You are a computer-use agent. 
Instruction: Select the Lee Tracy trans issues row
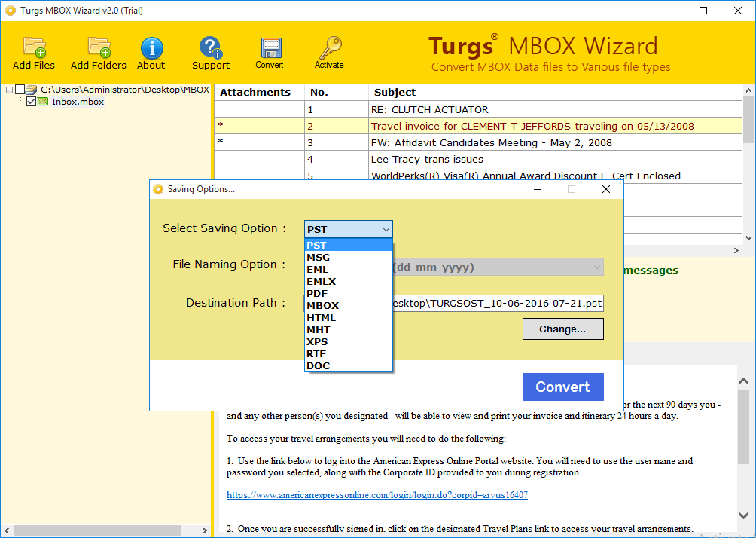point(478,159)
